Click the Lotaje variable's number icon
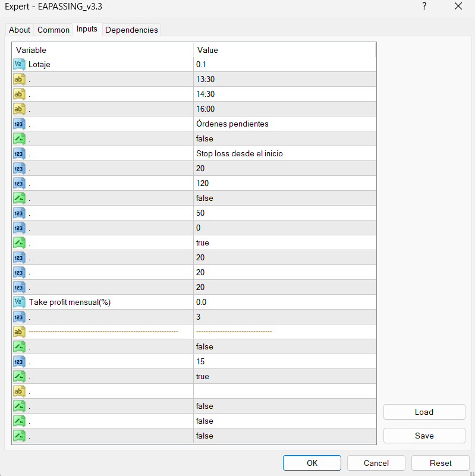The image size is (475, 476). coord(19,65)
